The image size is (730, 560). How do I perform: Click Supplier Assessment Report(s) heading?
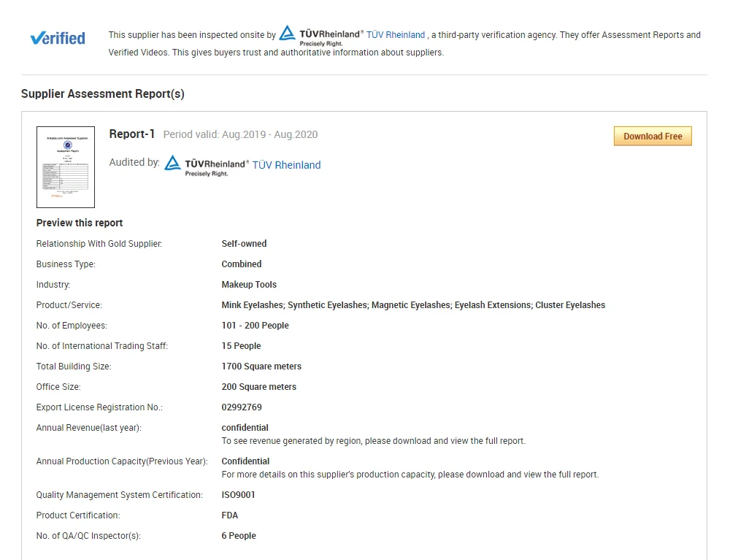(x=102, y=93)
